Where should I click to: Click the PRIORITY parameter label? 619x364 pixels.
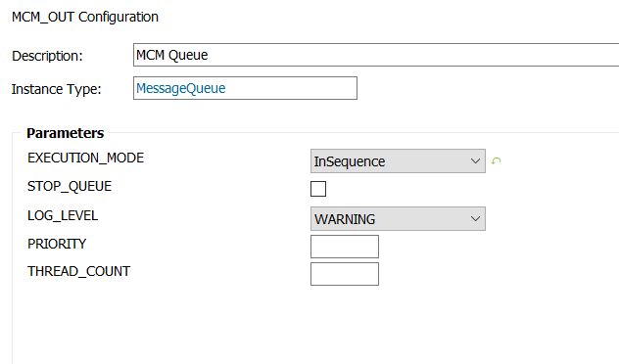tap(57, 244)
